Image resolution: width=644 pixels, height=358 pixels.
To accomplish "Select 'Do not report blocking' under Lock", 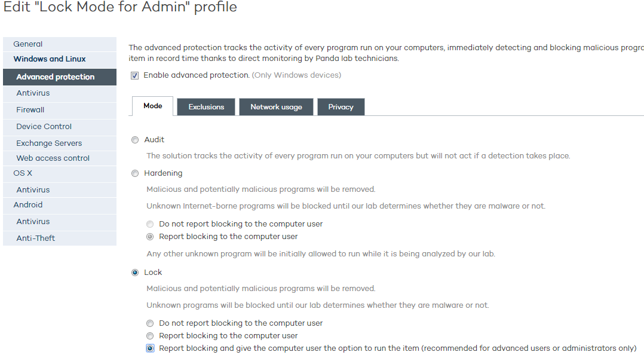I will click(x=150, y=323).
